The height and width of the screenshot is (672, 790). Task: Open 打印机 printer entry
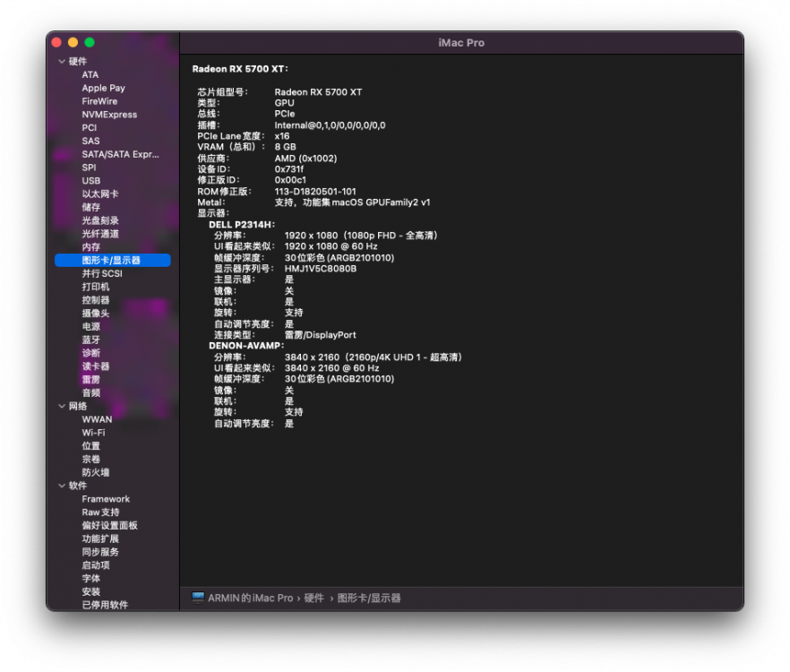tap(96, 287)
